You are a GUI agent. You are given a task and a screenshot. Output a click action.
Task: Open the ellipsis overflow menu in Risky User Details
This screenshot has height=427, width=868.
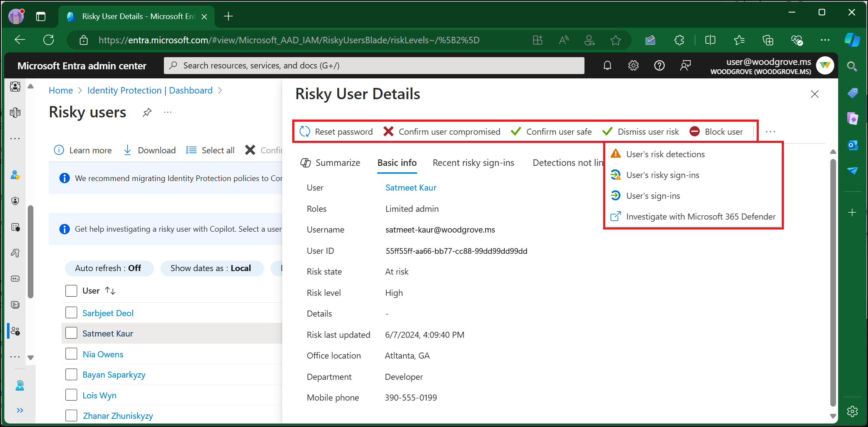click(x=770, y=132)
